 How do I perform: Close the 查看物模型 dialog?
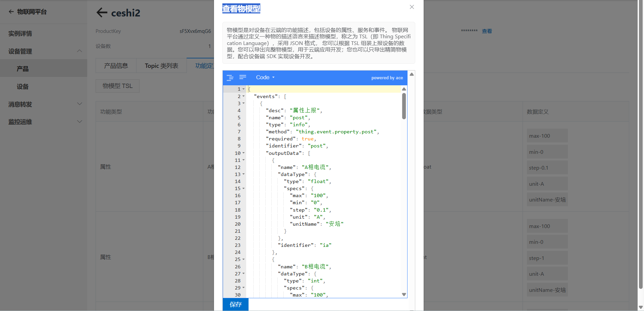[x=412, y=7]
